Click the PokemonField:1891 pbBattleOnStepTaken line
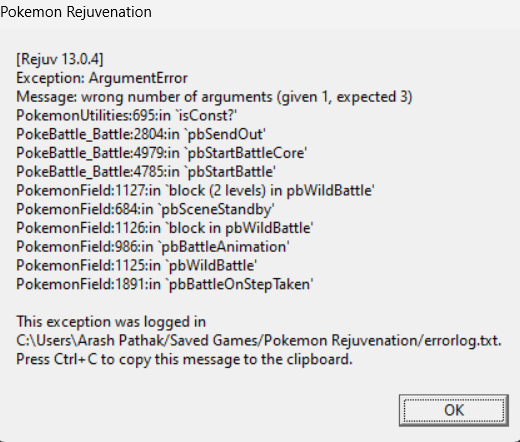The image size is (520, 442). [x=165, y=284]
